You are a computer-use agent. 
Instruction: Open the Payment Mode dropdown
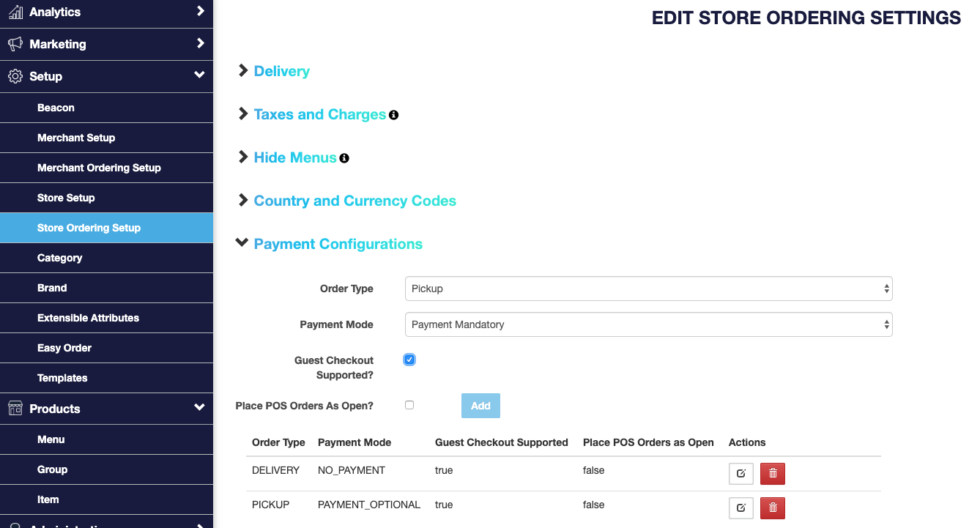(x=648, y=324)
